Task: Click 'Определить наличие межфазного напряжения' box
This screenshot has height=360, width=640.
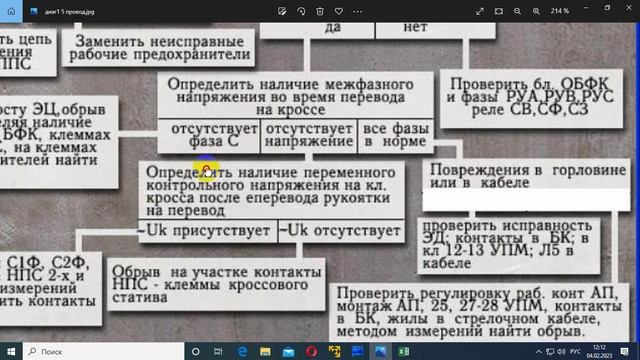Action: [x=296, y=96]
